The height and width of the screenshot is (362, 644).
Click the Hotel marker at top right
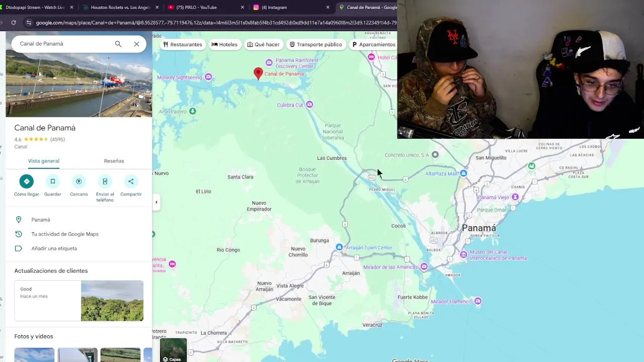coord(371,57)
